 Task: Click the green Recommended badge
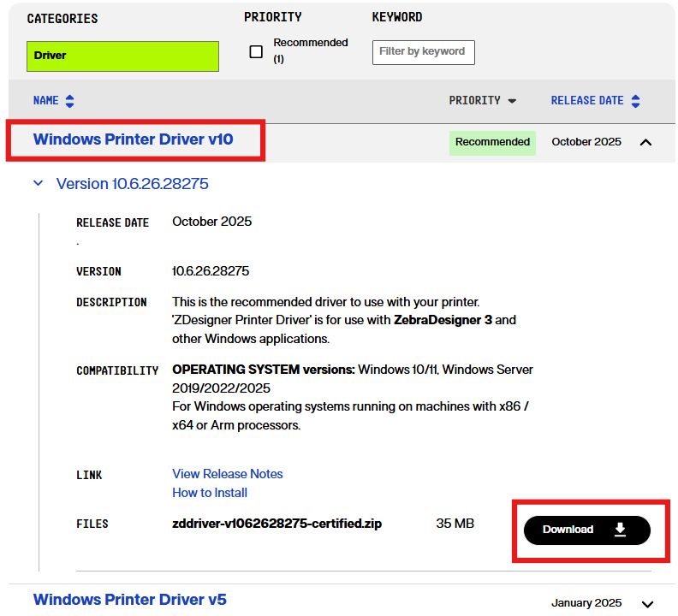(x=492, y=143)
